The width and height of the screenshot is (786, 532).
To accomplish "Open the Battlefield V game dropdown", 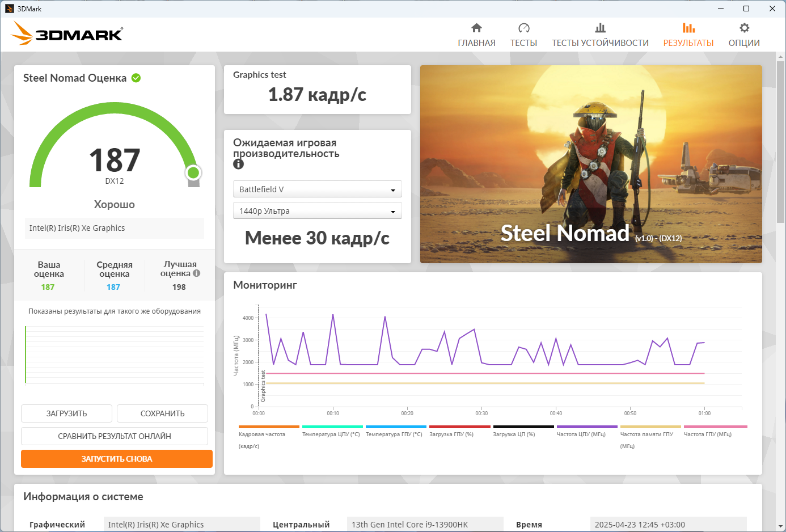I will pos(317,189).
